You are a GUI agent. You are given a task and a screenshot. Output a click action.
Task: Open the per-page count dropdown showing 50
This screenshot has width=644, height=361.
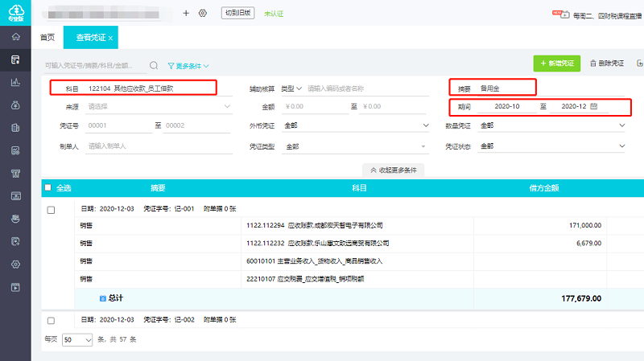[x=77, y=340]
